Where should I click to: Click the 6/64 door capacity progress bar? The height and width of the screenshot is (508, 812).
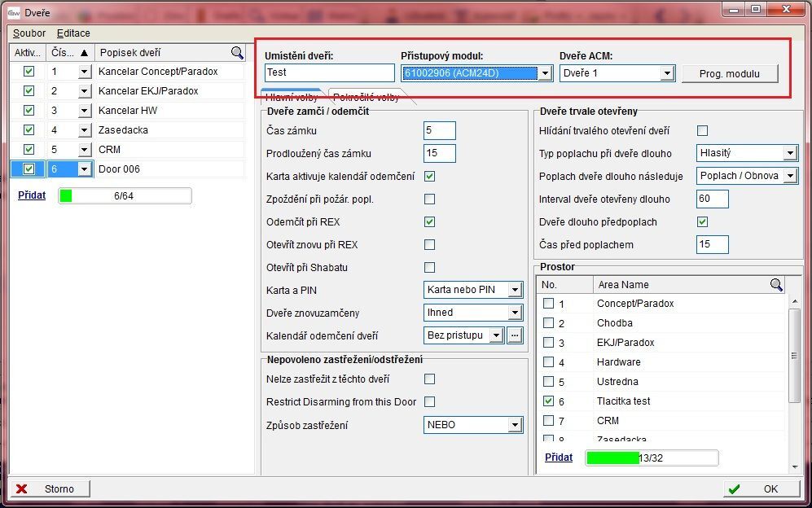pos(125,195)
